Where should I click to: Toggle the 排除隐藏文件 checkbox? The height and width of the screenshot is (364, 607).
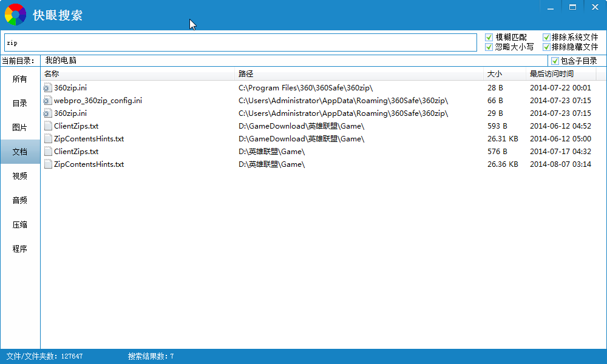(x=546, y=47)
